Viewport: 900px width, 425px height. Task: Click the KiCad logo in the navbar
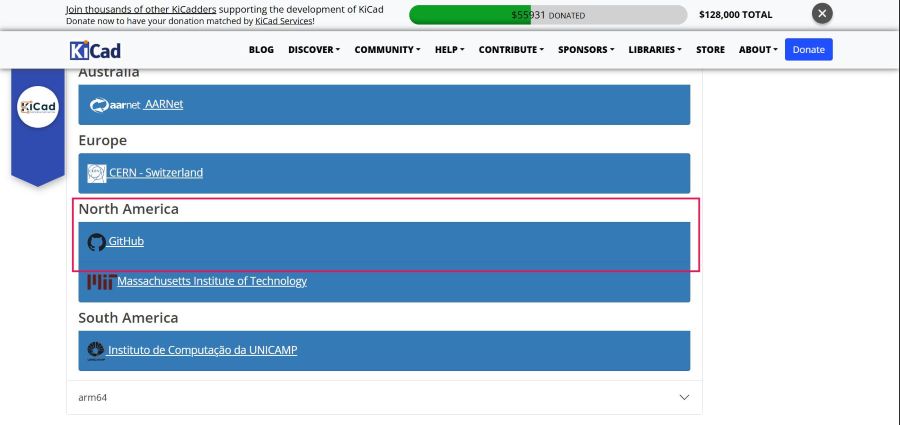pyautogui.click(x=95, y=50)
